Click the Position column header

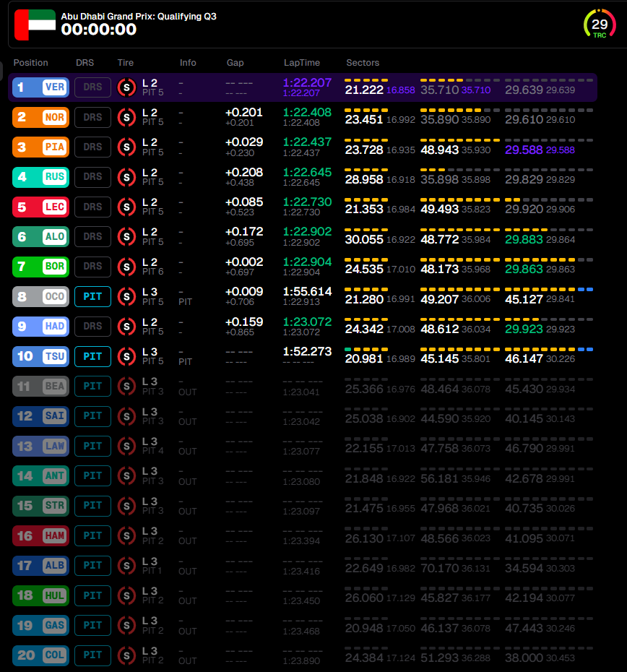30,63
